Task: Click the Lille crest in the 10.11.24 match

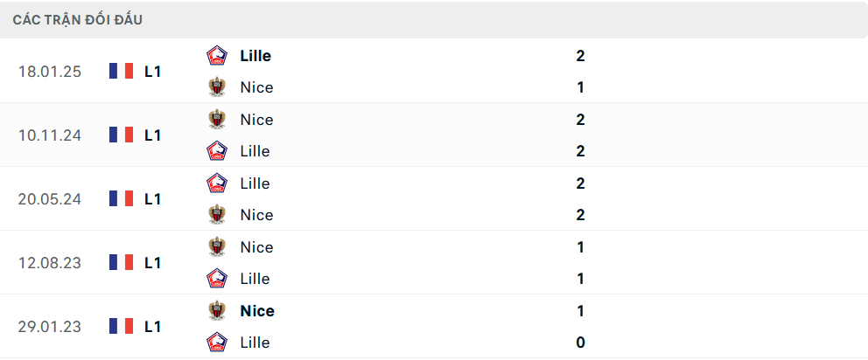Action: pyautogui.click(x=216, y=151)
